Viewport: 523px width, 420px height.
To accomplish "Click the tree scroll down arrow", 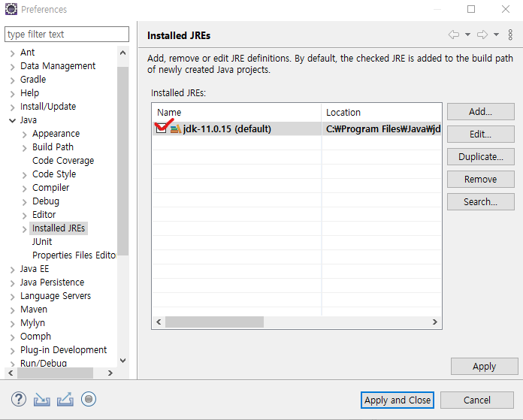I will click(122, 361).
